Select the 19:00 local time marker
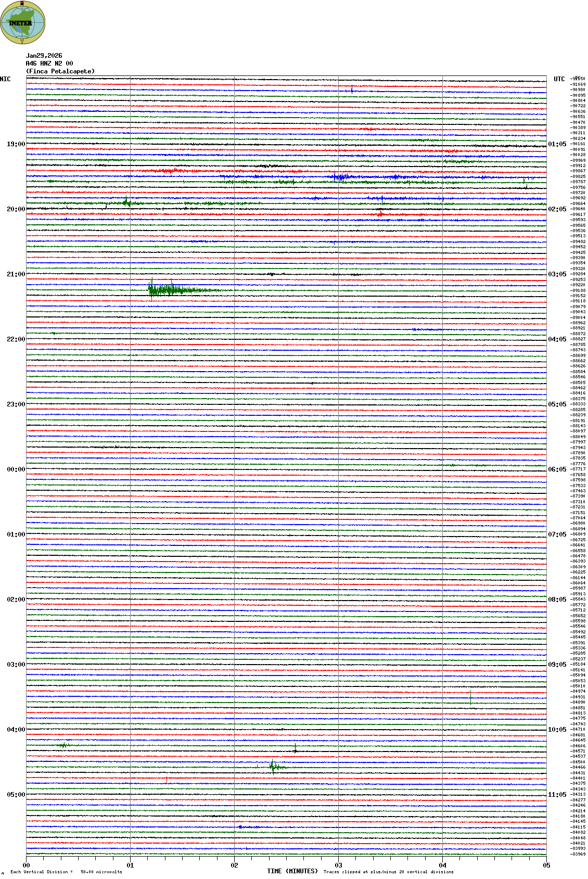The image size is (588, 879). 16,144
